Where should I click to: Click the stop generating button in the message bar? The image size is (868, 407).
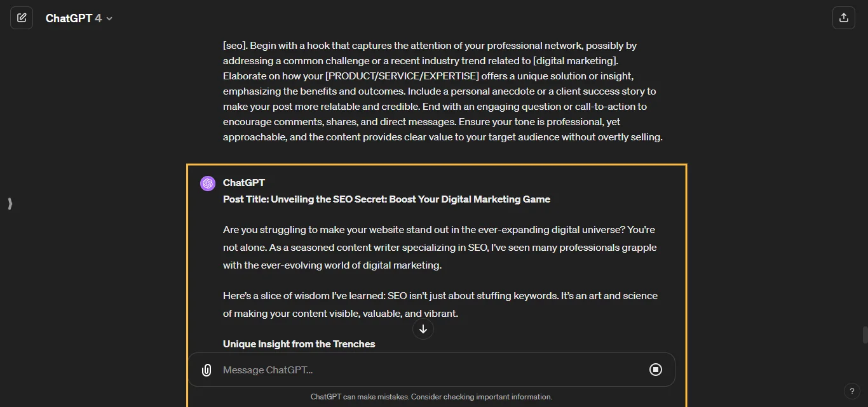656,370
